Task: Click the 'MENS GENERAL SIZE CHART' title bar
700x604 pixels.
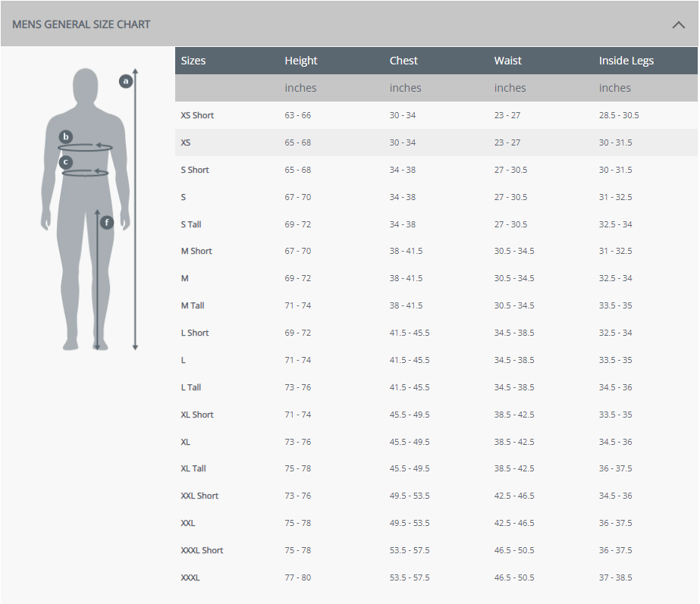Action: [81, 24]
